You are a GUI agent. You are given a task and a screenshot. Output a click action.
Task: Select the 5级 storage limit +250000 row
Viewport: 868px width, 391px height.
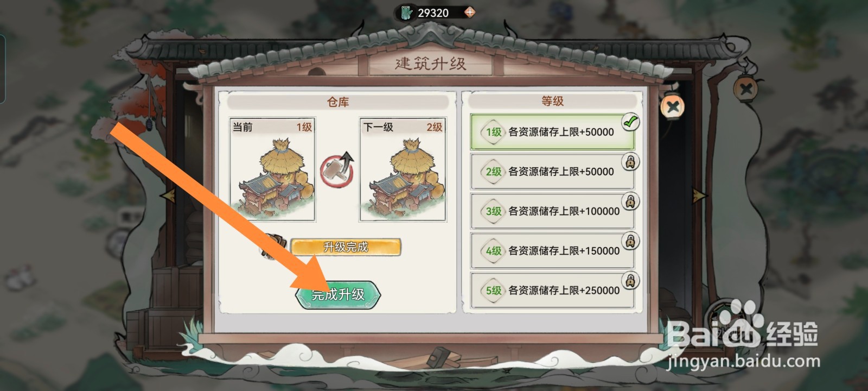[552, 291]
